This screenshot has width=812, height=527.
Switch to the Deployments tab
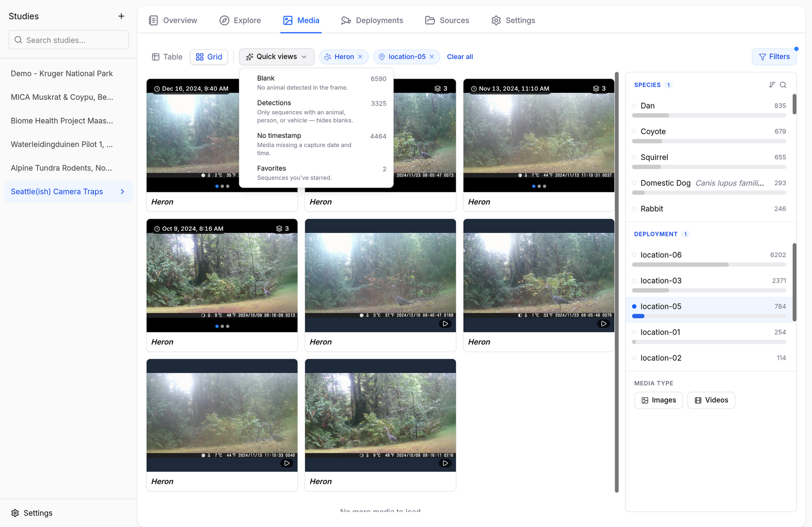372,20
